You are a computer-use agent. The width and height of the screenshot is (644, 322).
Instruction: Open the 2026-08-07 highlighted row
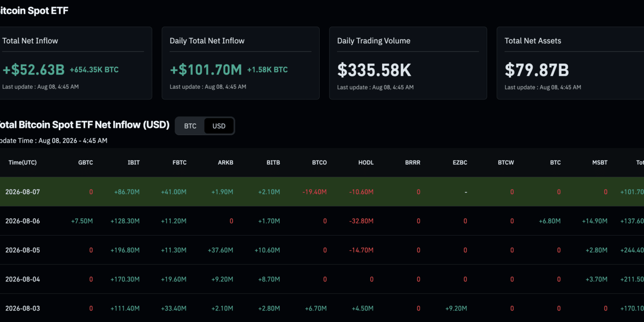click(x=322, y=192)
